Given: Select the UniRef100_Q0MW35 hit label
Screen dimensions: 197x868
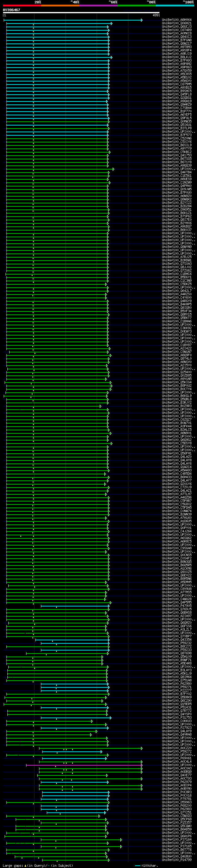Looking at the screenshot, I should [177, 121].
